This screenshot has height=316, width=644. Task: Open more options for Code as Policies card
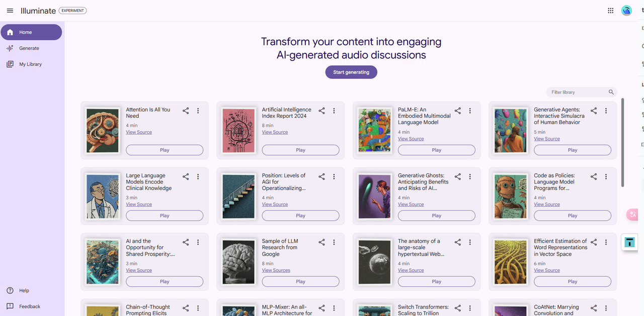(x=606, y=176)
